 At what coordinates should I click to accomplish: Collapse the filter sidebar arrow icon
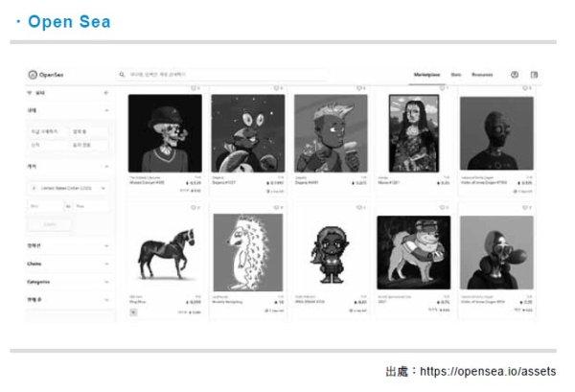[x=106, y=93]
